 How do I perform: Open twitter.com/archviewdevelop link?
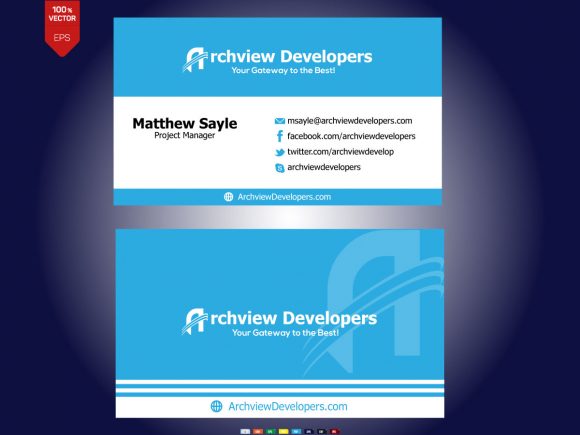coord(341,152)
